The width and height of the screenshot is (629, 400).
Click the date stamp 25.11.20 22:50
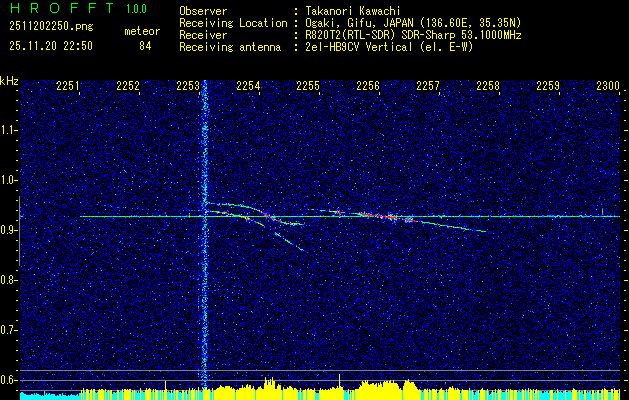tap(51, 46)
